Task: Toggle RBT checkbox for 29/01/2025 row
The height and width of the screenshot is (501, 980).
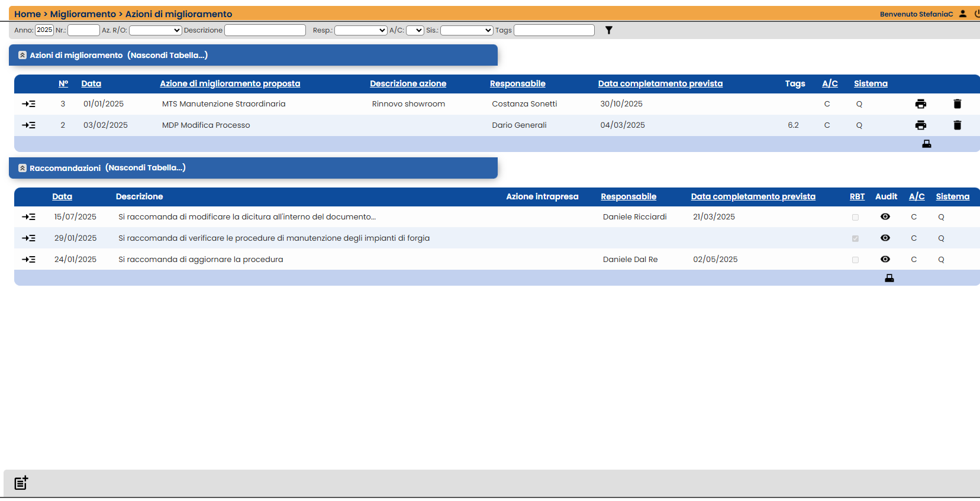Action: pyautogui.click(x=855, y=239)
